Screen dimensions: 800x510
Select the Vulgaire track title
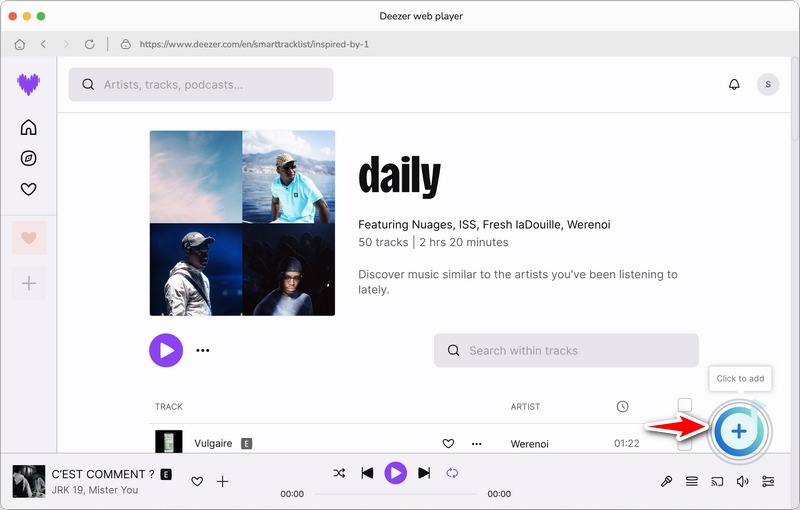[x=213, y=443]
